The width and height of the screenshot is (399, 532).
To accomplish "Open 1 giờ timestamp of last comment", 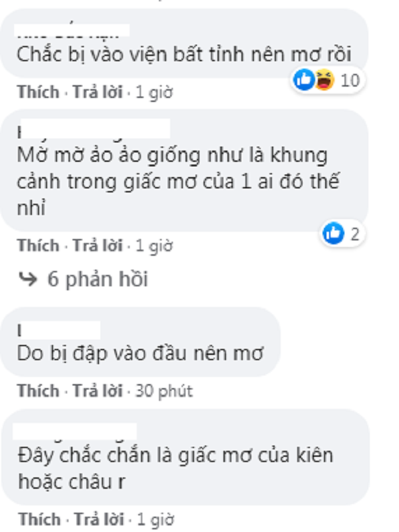I will pos(155,519).
